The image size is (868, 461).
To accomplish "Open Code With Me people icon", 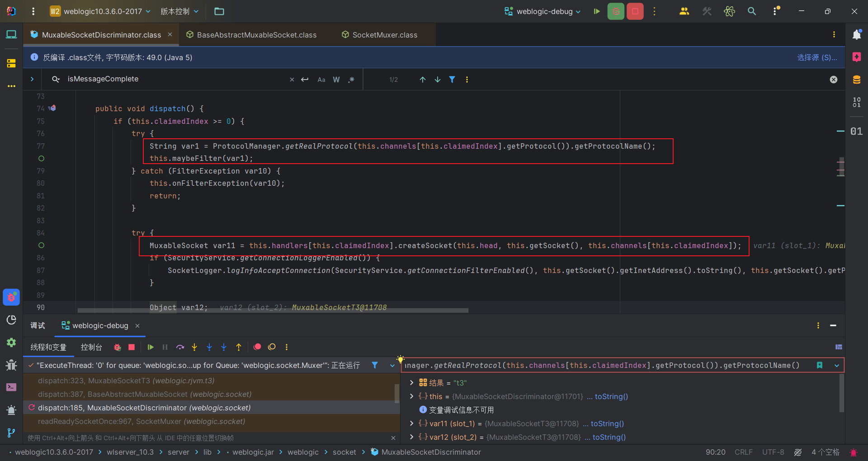I will click(684, 11).
